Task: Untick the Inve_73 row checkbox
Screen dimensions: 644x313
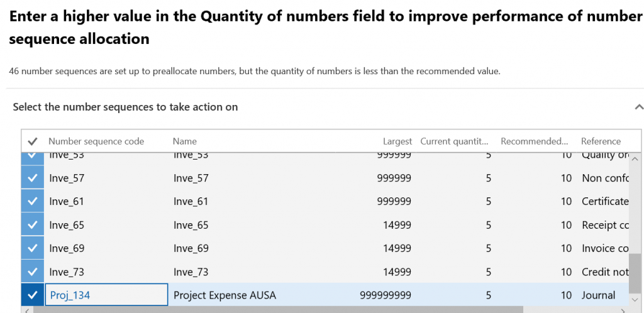Action: click(33, 272)
